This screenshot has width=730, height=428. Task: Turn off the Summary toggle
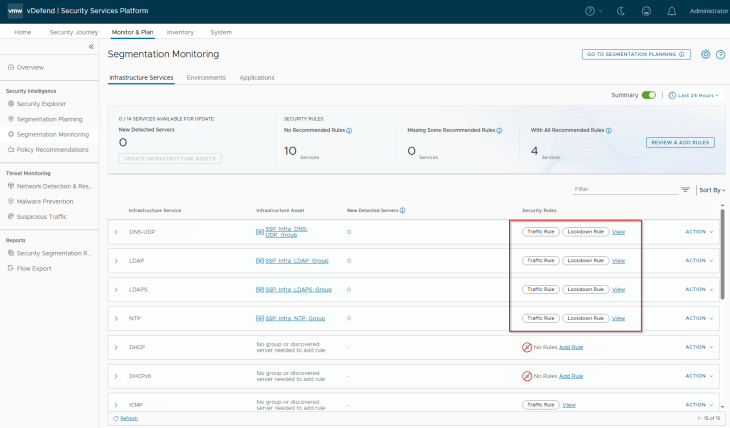pos(649,95)
